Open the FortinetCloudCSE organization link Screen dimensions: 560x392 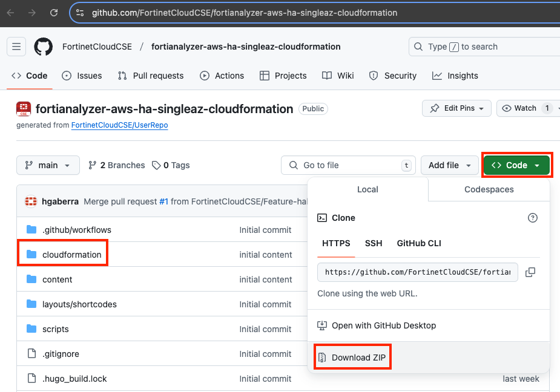click(x=97, y=47)
